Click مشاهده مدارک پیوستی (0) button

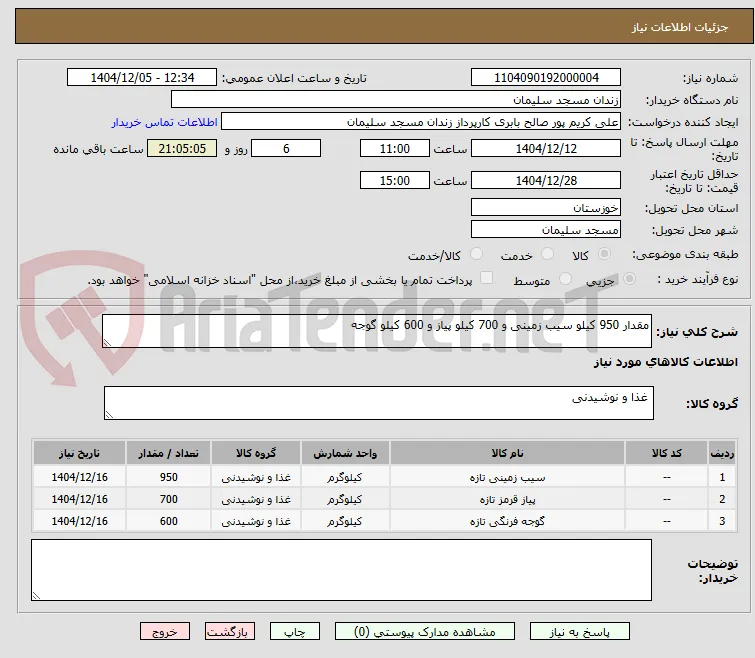(x=425, y=632)
